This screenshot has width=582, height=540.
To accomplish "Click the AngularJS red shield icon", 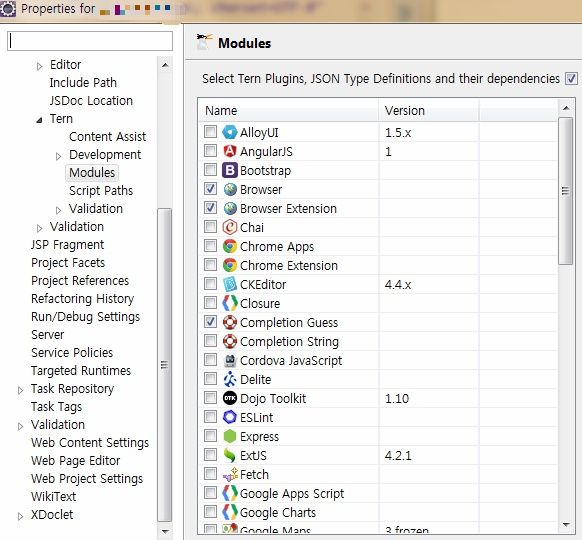I will tap(230, 151).
